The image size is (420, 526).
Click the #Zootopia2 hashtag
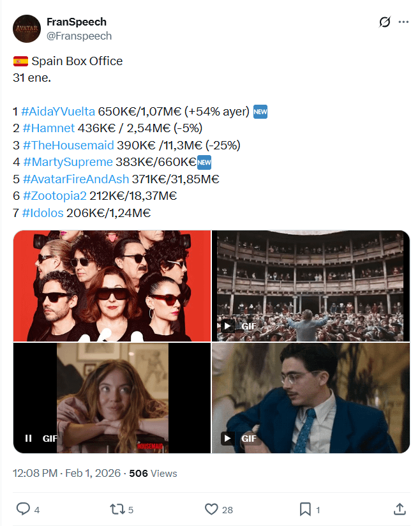coord(55,195)
